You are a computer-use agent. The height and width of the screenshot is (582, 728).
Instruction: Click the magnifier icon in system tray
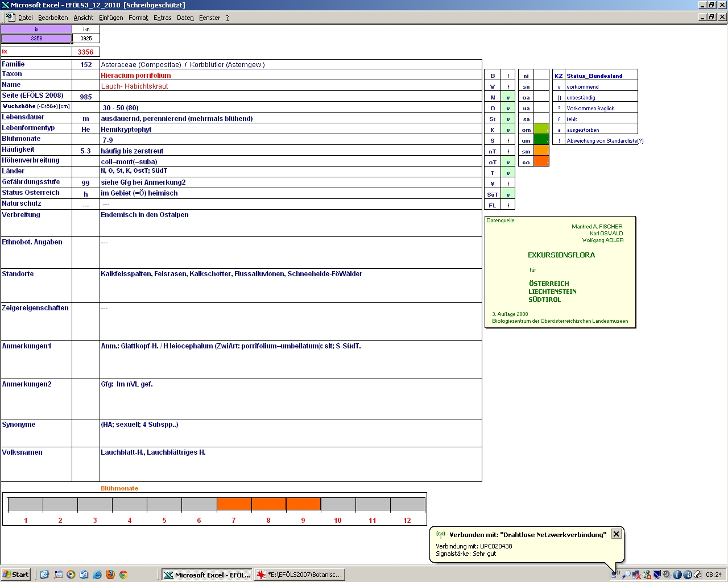[x=626, y=575]
